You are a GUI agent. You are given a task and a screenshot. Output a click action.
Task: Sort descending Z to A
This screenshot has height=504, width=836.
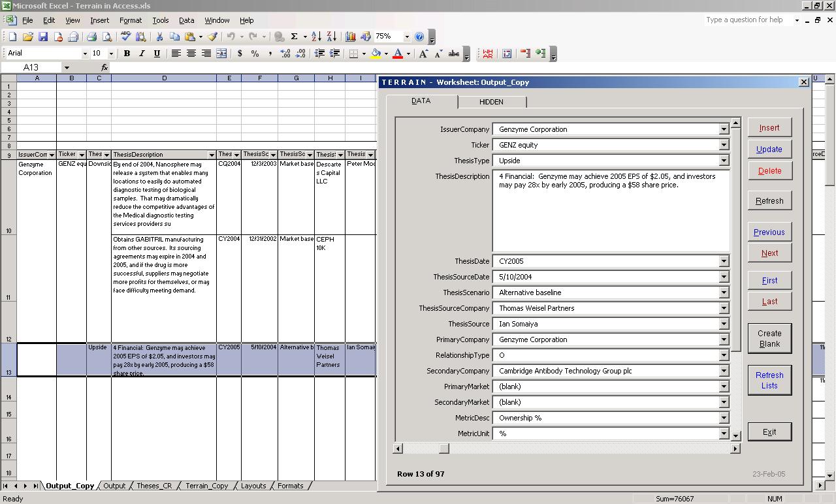coord(331,37)
